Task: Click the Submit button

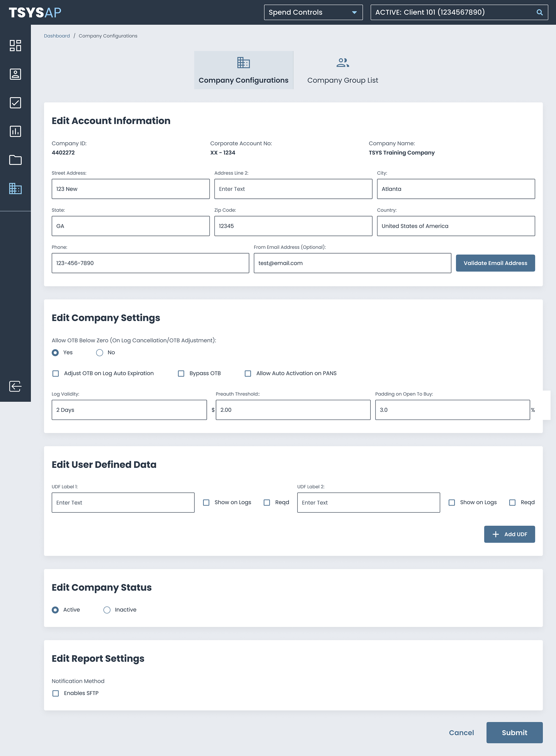Action: [x=514, y=733]
